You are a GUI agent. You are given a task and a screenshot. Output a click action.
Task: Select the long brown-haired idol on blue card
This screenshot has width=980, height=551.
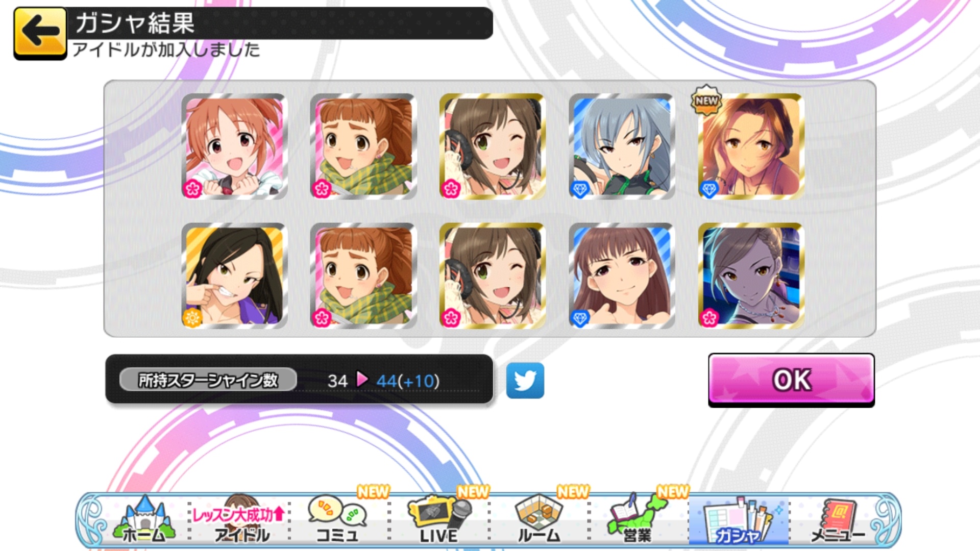pyautogui.click(x=622, y=275)
